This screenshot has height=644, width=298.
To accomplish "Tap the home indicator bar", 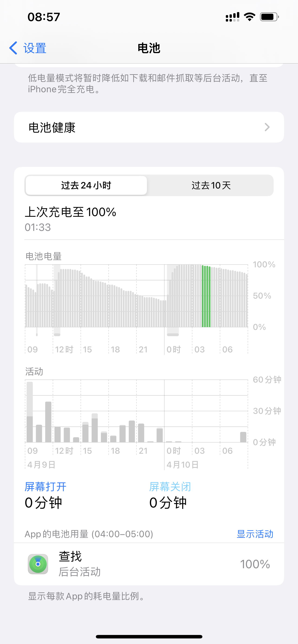I will tap(149, 637).
